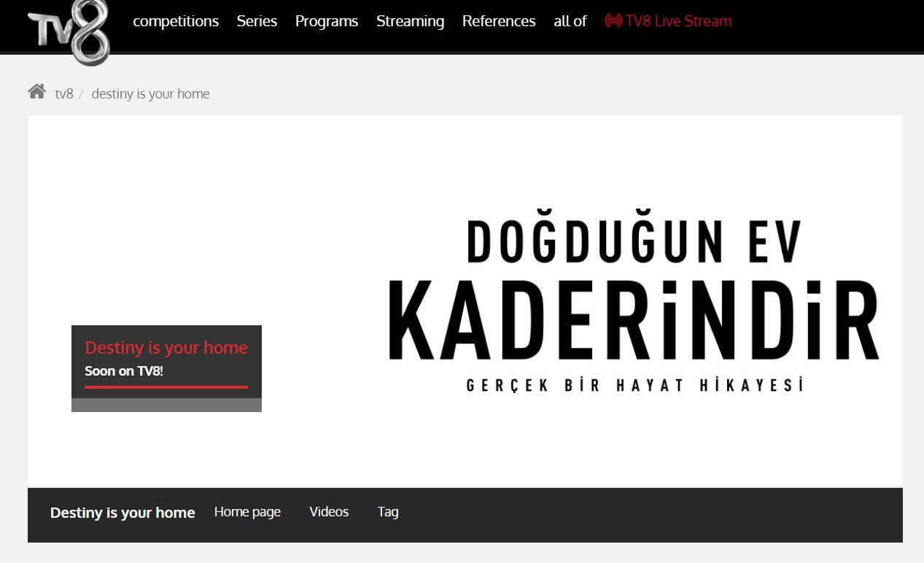
Task: Click the 'Soon on TV8!' caption
Action: 124,370
